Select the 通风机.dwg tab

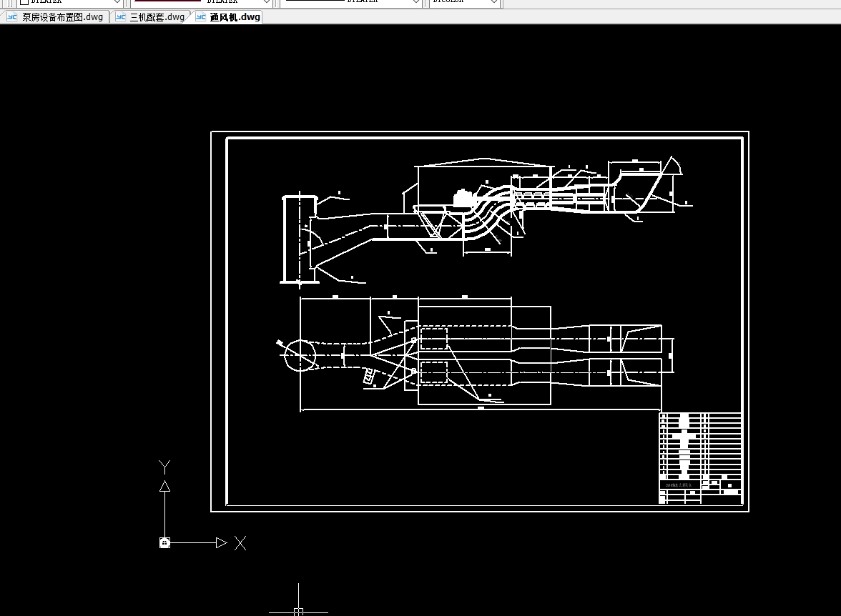229,17
